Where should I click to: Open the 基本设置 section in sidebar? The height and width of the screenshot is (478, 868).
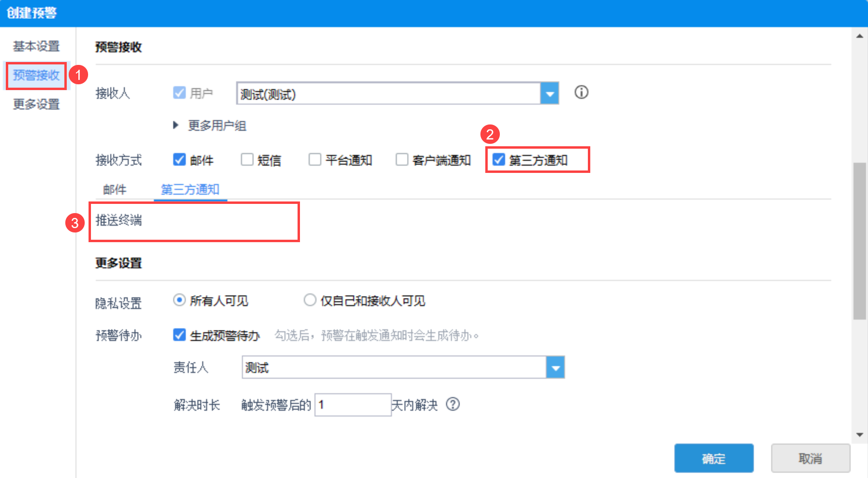pos(36,46)
